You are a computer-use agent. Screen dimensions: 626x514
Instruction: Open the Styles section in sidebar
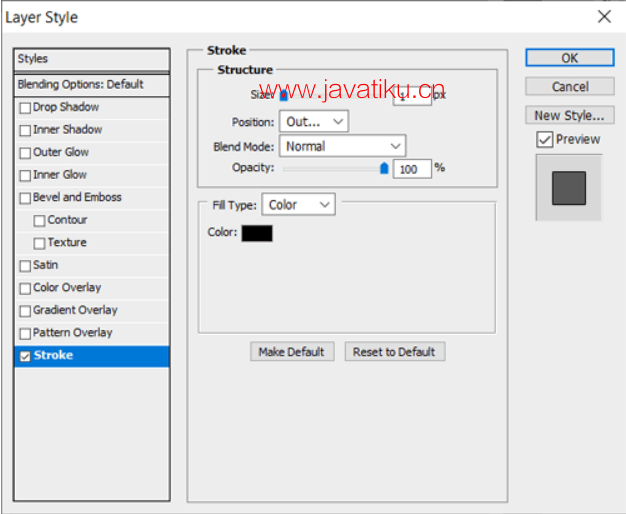(x=91, y=60)
